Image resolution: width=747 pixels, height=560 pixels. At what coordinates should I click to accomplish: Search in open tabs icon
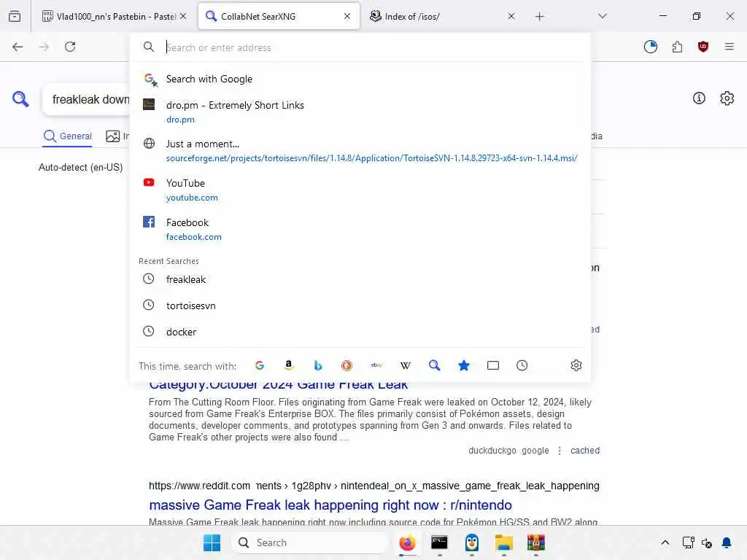click(493, 366)
